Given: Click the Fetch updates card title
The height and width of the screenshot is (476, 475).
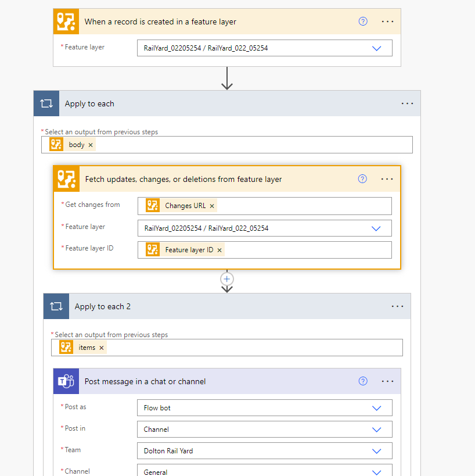Looking at the screenshot, I should coord(183,180).
